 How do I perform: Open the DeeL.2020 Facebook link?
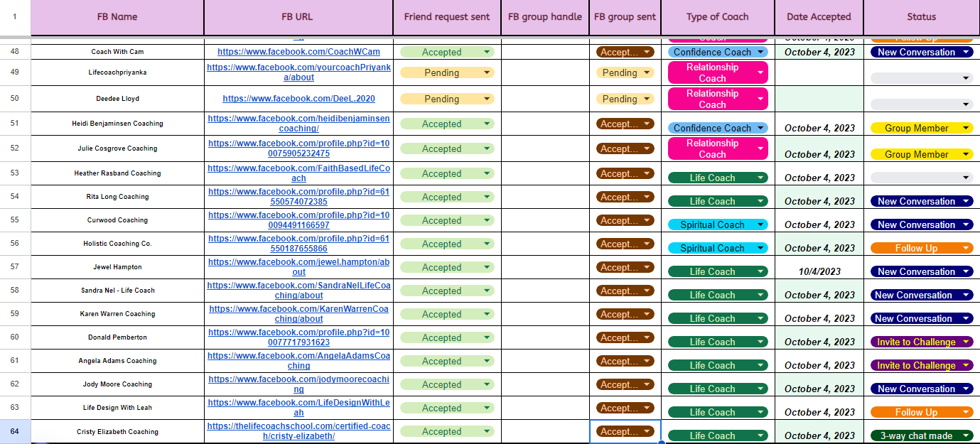click(298, 99)
